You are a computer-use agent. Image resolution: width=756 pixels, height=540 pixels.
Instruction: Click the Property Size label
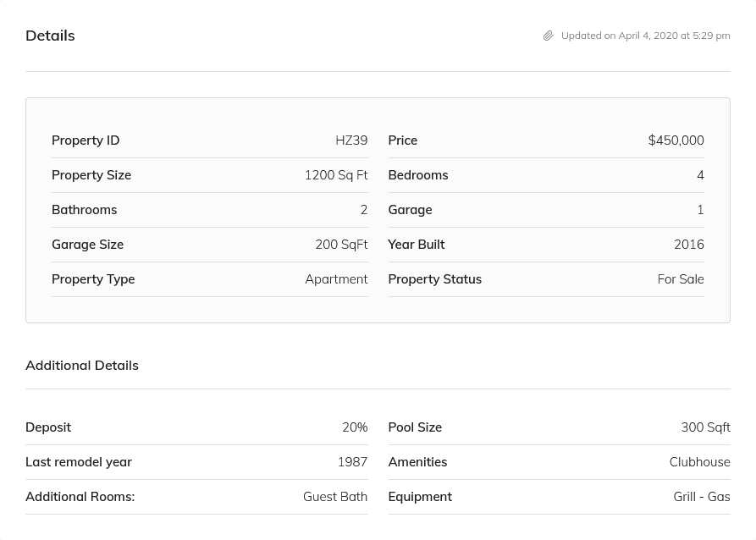(91, 175)
